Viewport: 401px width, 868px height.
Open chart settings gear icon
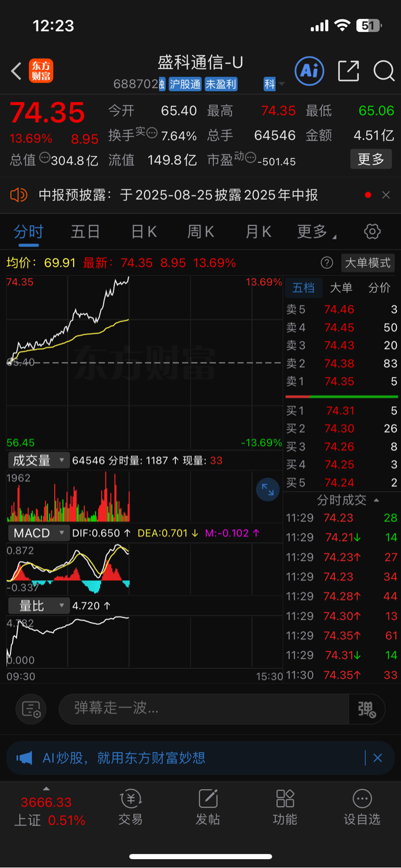click(x=372, y=231)
